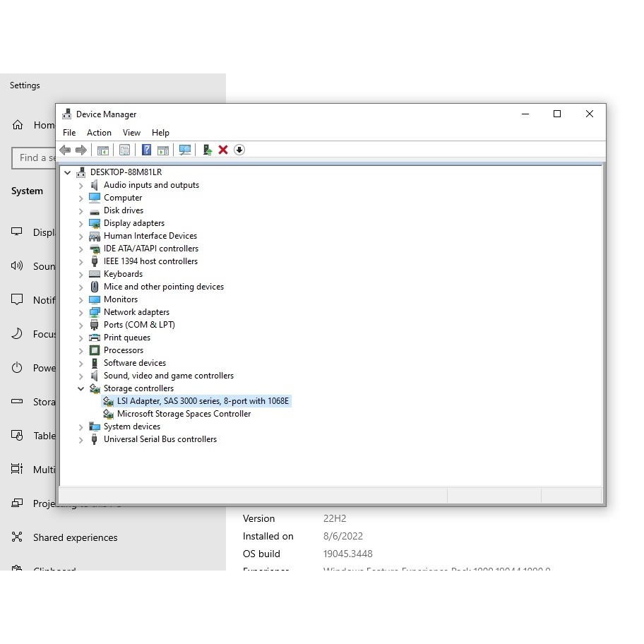This screenshot has height=644, width=644.
Task: Click the red X Uninstall device icon
Action: (223, 150)
